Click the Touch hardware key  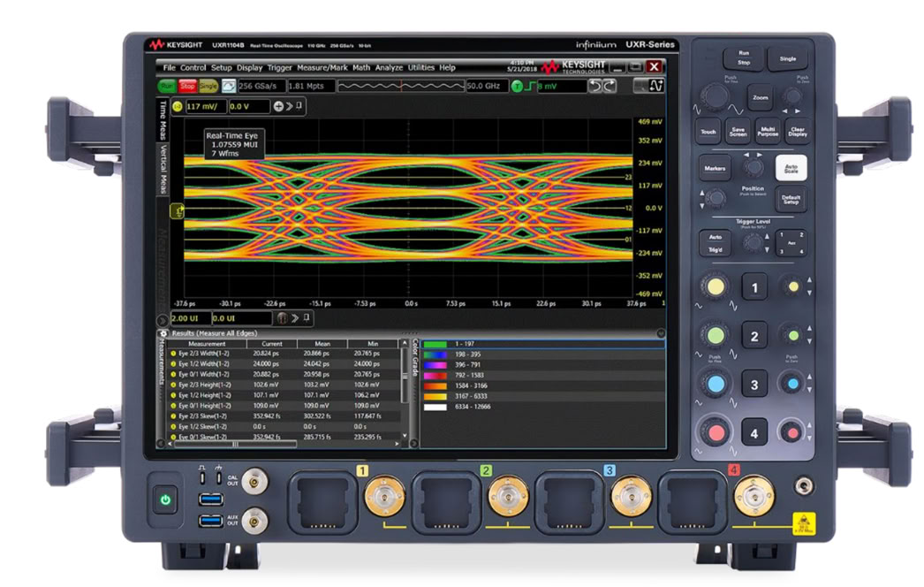(x=708, y=131)
